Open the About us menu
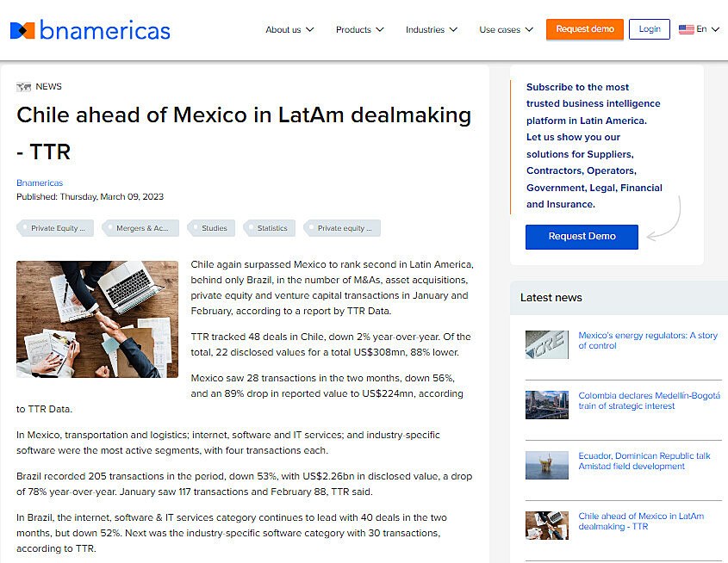Image resolution: width=728 pixels, height=563 pixels. [289, 29]
